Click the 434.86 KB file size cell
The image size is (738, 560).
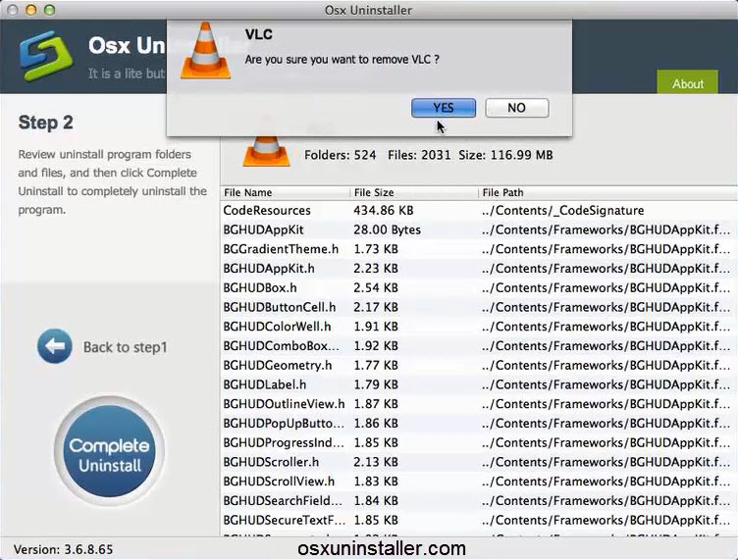pyautogui.click(x=383, y=210)
